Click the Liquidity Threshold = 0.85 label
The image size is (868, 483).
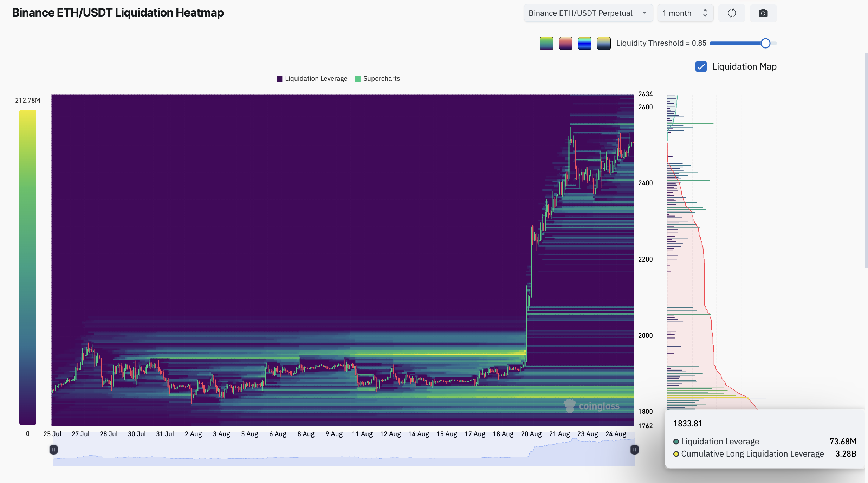click(x=661, y=43)
